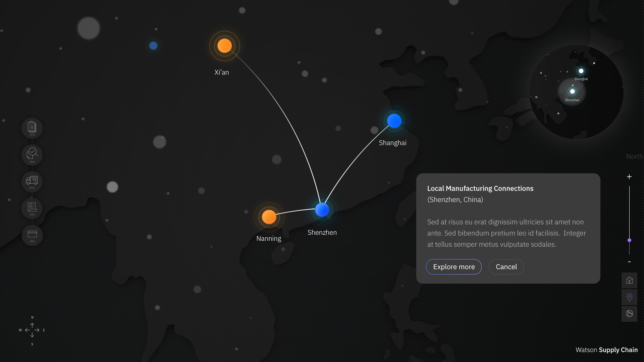This screenshot has width=644, height=362.
Task: Open the delivery truck shipping icon
Action: [x=32, y=181]
